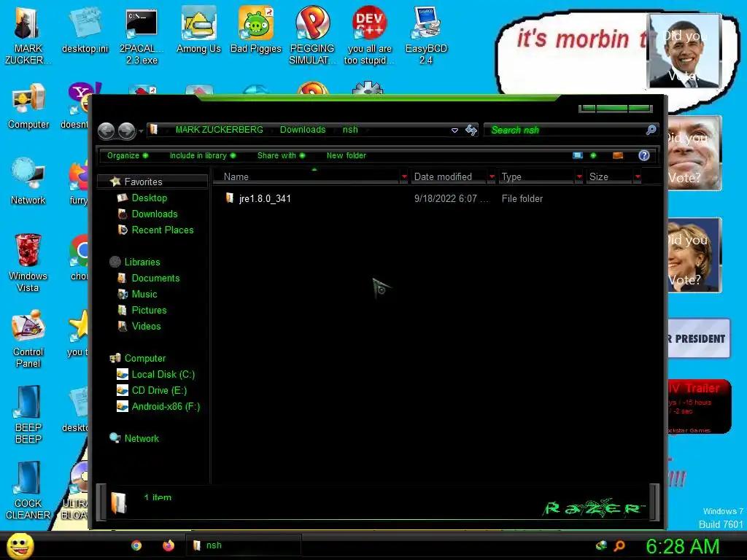Click the Chrome icon in taskbar
The width and height of the screenshot is (747, 560).
(136, 545)
